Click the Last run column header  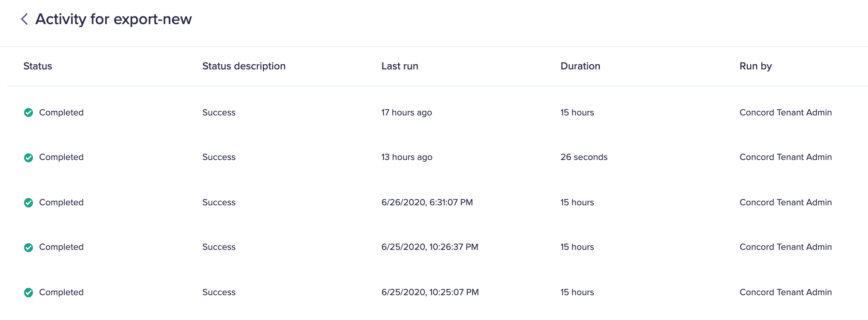[x=399, y=66]
